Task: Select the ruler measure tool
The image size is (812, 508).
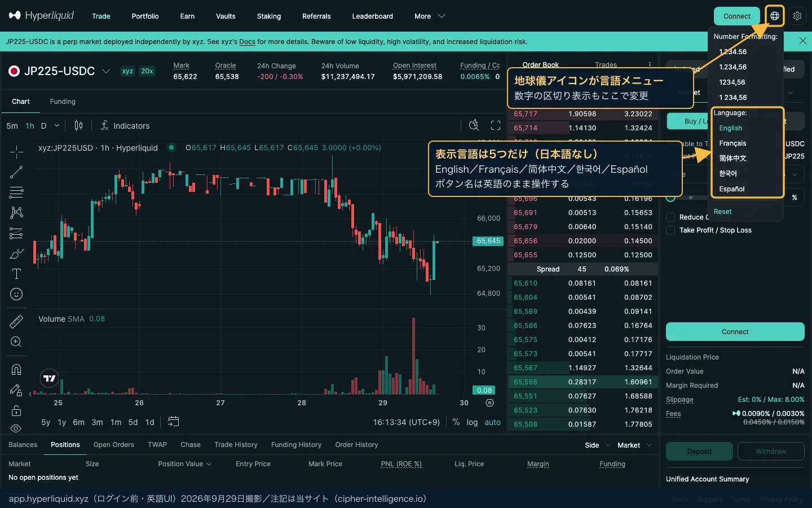Action: 16,321
